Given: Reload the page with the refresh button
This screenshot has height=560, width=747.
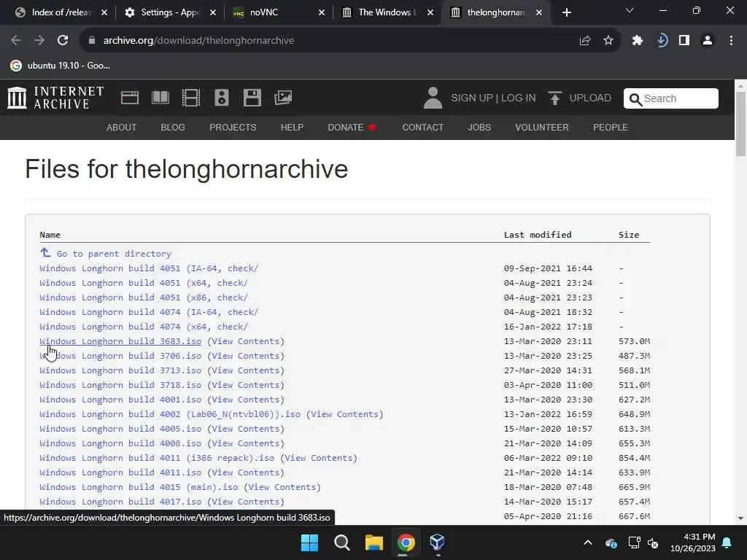Looking at the screenshot, I should 63,41.
